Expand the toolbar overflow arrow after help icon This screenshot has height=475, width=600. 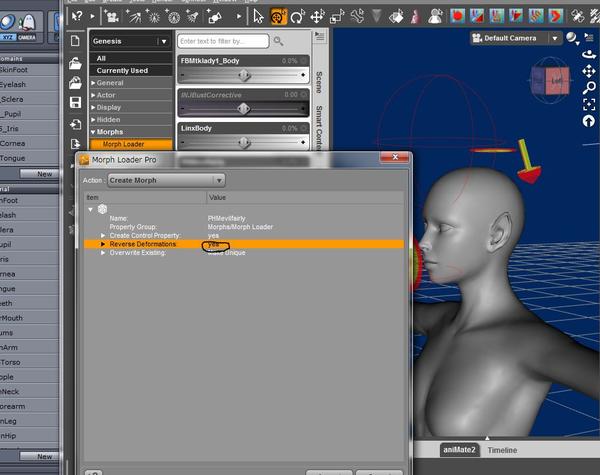point(93,16)
